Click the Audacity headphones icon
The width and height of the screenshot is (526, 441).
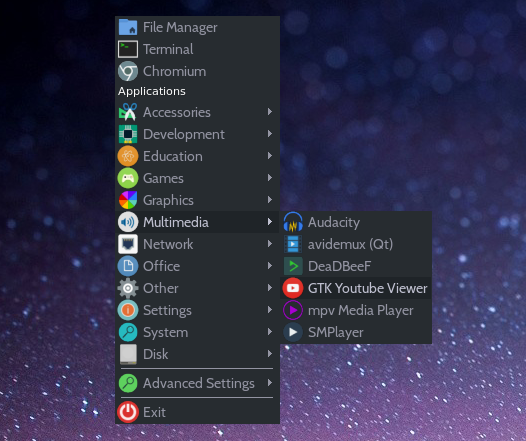(293, 222)
